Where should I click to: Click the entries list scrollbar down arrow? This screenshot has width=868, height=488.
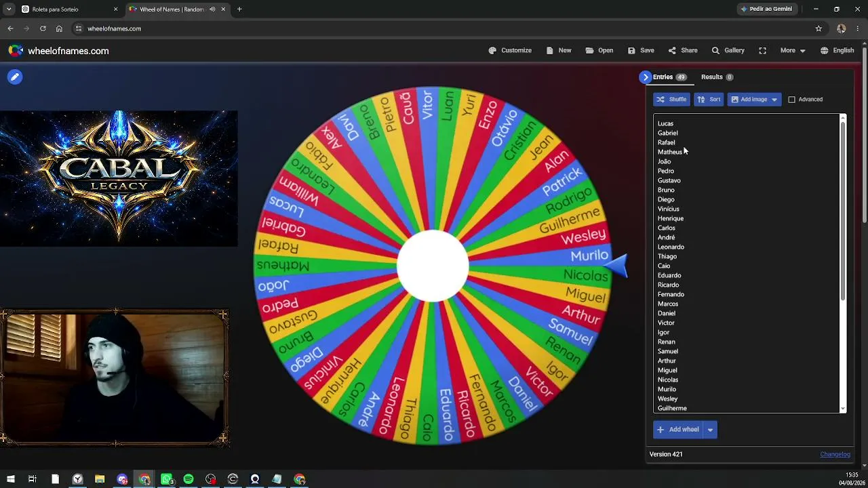[843, 409]
